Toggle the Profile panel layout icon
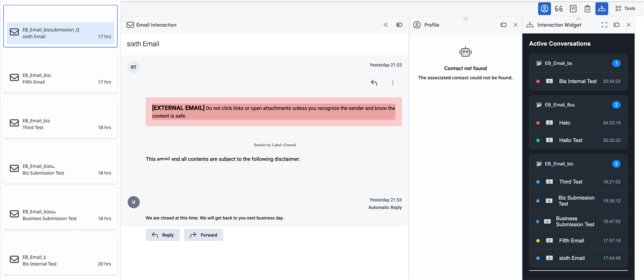The width and height of the screenshot is (644, 280). click(503, 25)
